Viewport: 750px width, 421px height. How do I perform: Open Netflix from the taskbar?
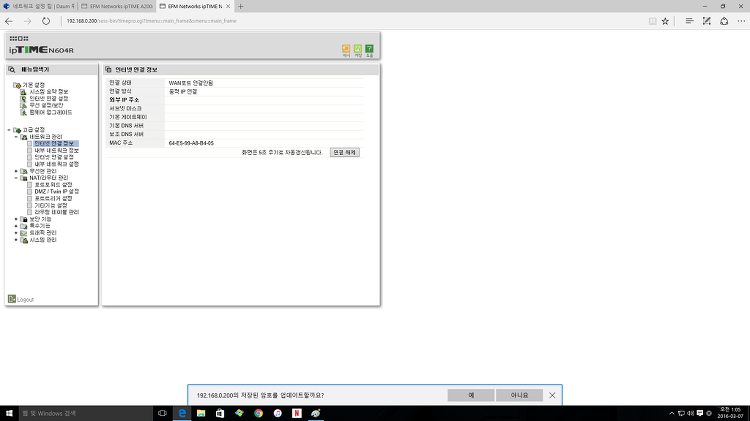(297, 413)
